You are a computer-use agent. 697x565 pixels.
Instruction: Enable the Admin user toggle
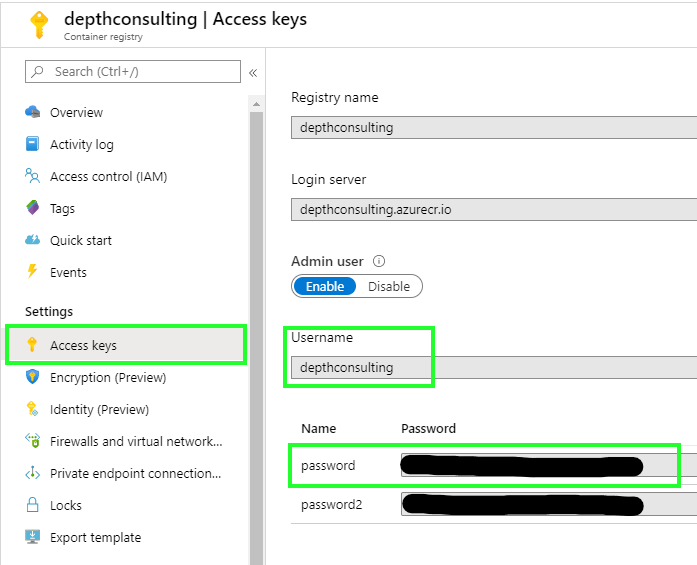pyautogui.click(x=324, y=286)
